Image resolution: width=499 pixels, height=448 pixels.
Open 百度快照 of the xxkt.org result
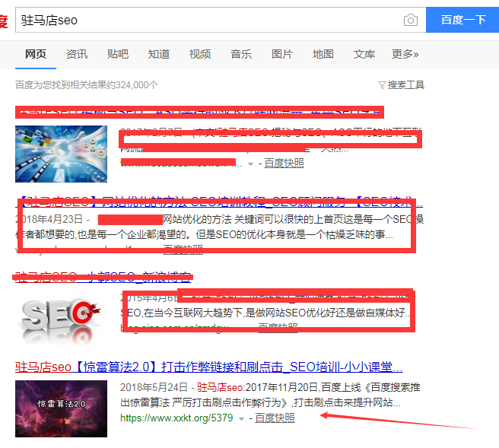click(x=275, y=418)
